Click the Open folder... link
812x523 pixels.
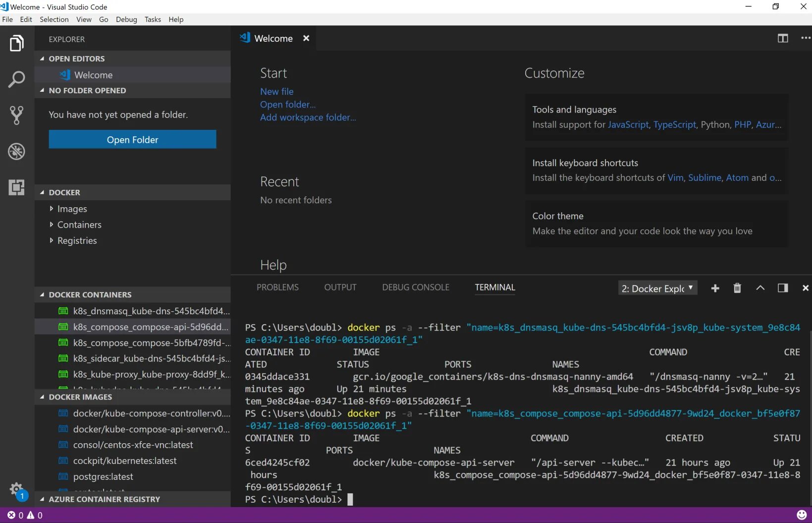(x=288, y=104)
